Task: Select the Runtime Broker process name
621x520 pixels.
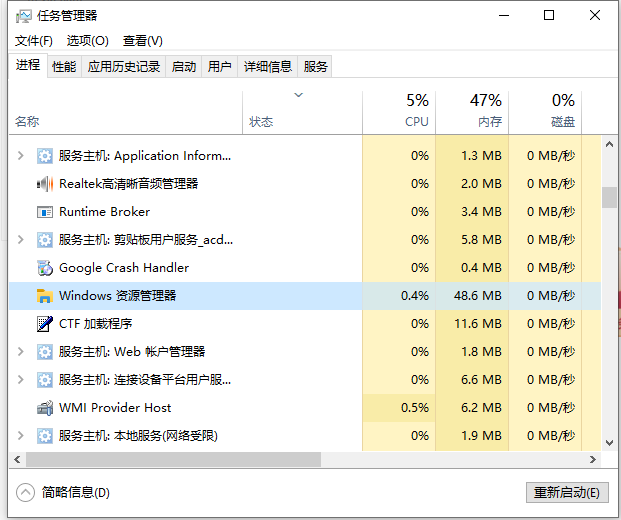Action: tap(105, 212)
